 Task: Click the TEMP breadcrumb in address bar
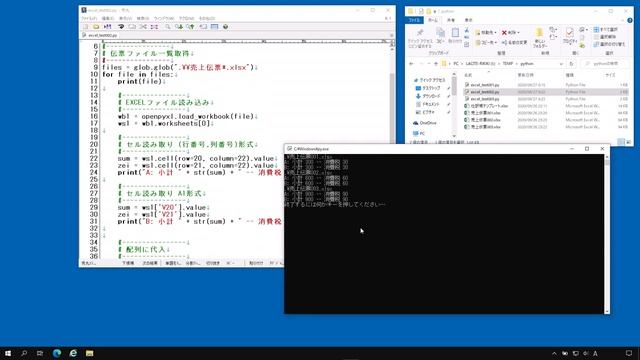coord(508,64)
